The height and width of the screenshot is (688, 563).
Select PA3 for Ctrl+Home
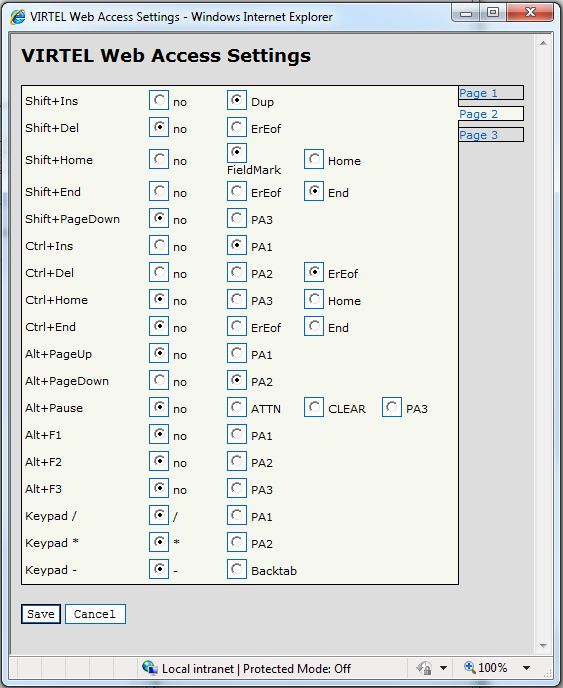[237, 299]
